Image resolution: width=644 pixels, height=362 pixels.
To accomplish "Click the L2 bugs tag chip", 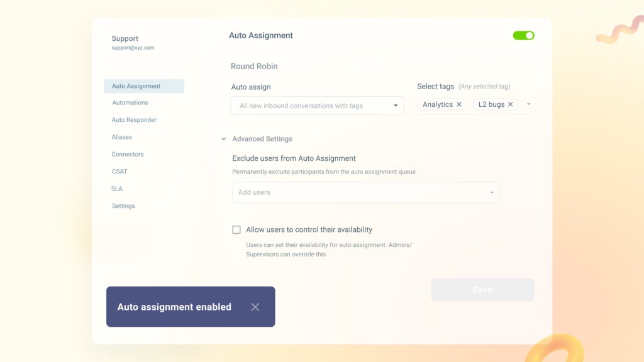I will [496, 104].
